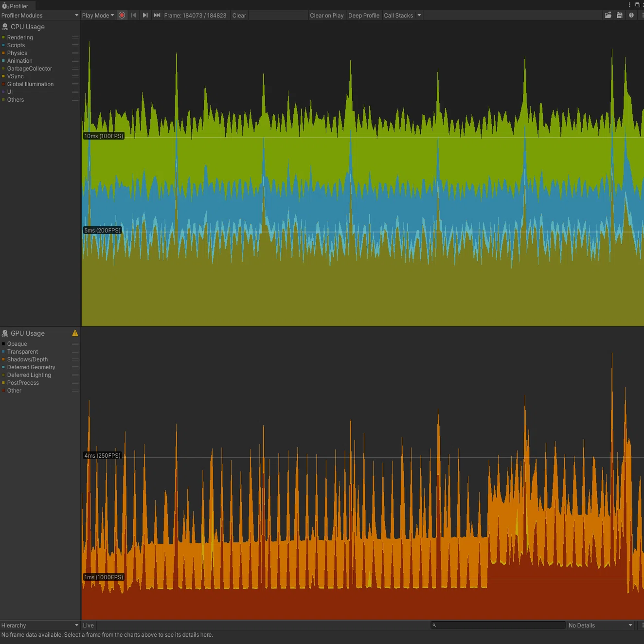Click the record profiling button
The image size is (644, 644).
pos(122,16)
